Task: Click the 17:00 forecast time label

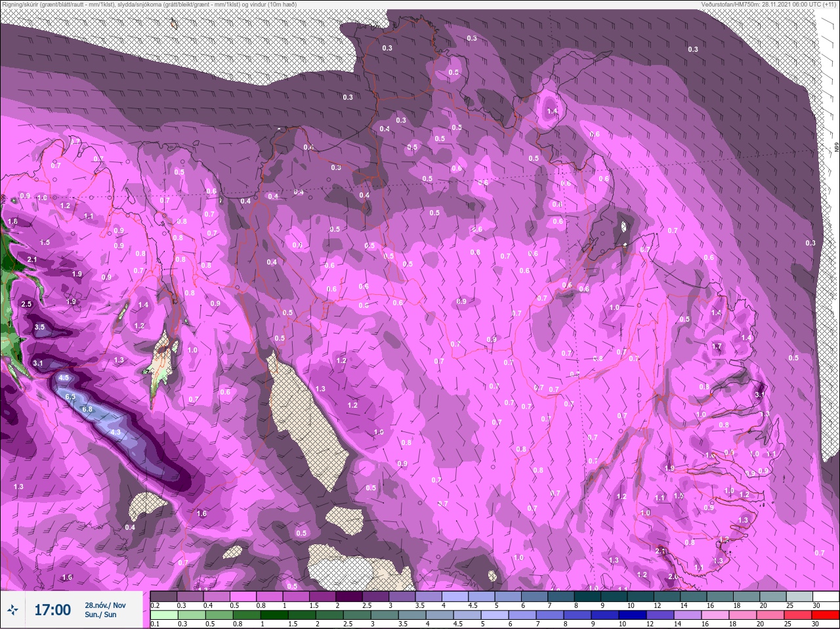Action: pos(52,610)
